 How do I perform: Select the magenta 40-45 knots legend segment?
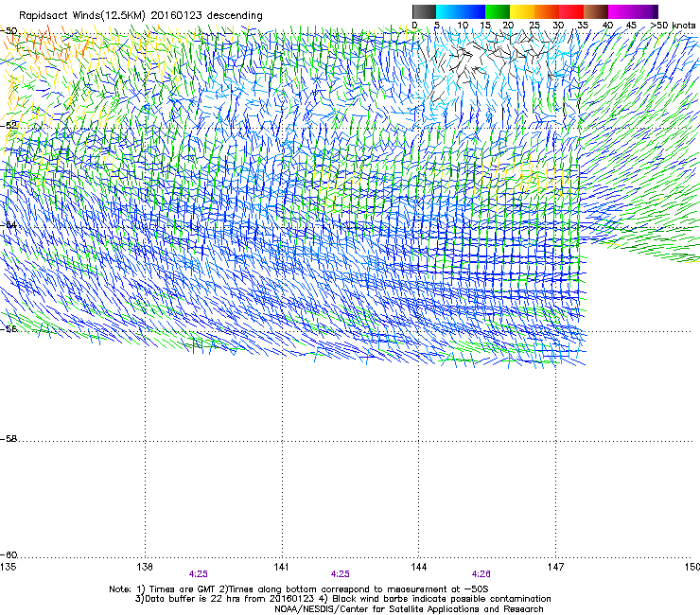coord(621,11)
